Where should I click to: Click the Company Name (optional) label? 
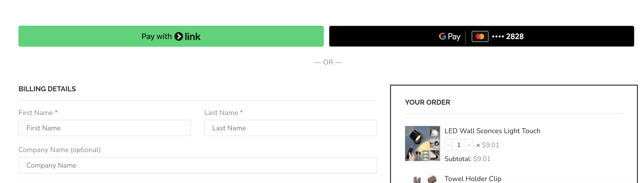60,150
